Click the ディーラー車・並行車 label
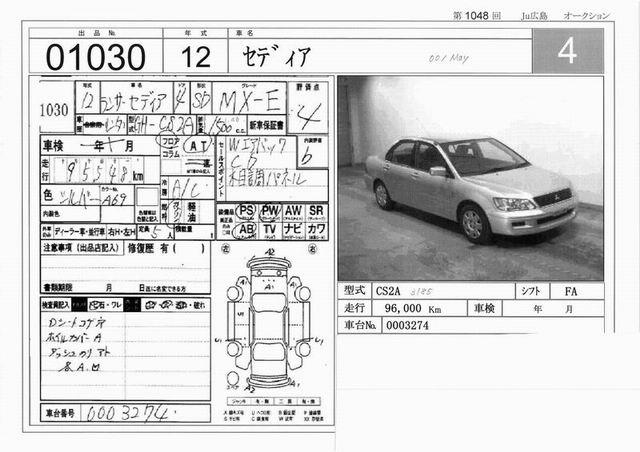Image resolution: width=640 pixels, height=452 pixels. [80, 232]
